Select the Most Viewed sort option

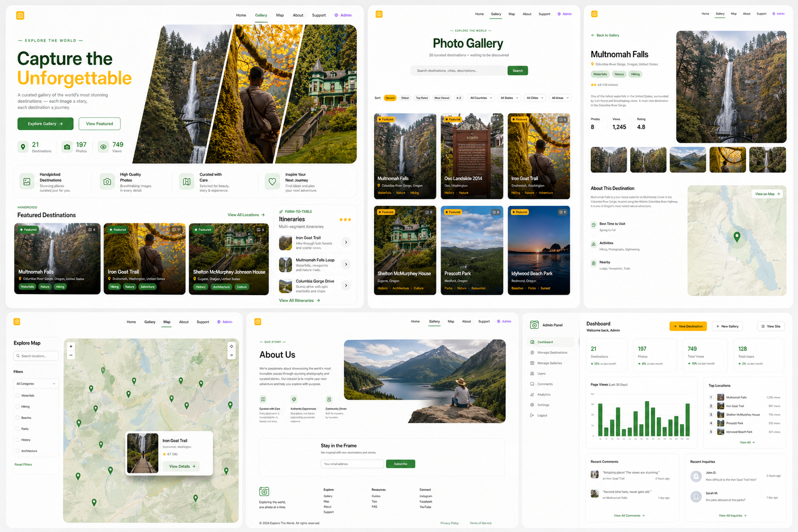(442, 98)
